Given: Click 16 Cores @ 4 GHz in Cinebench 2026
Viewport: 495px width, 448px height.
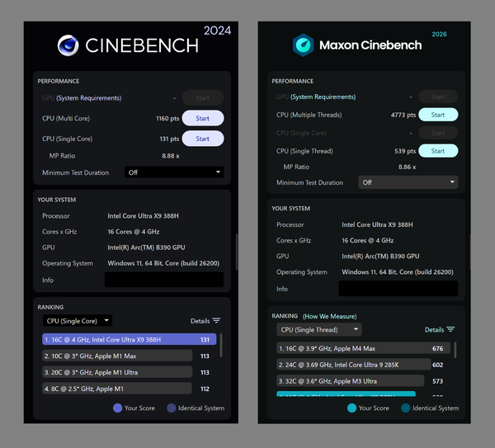Looking at the screenshot, I should coord(367,241).
